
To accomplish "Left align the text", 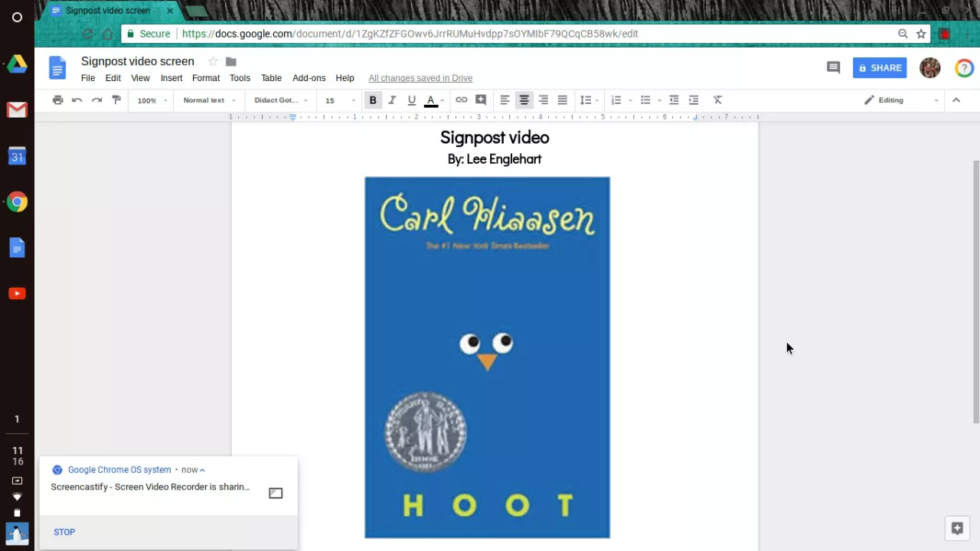I will tap(505, 100).
